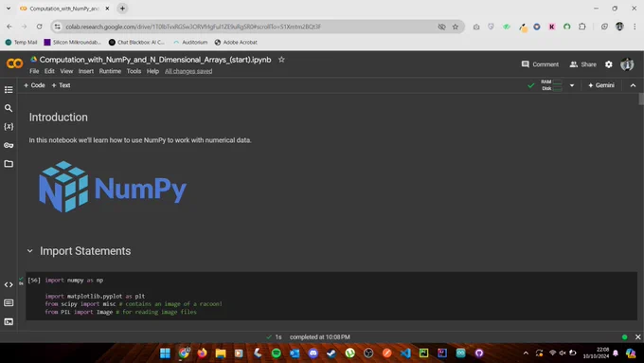Open the command palette icon
644x363 pixels.
point(9,303)
